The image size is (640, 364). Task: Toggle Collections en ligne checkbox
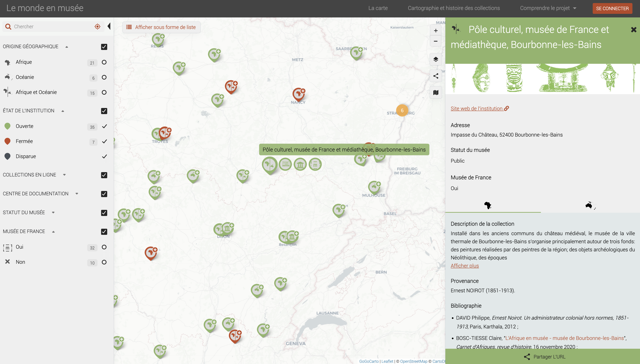[x=104, y=175]
